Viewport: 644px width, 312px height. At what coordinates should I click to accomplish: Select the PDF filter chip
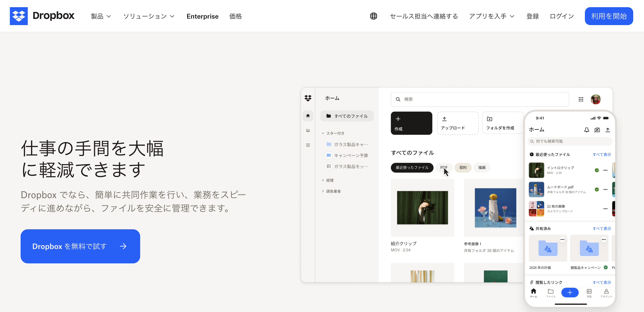(444, 167)
